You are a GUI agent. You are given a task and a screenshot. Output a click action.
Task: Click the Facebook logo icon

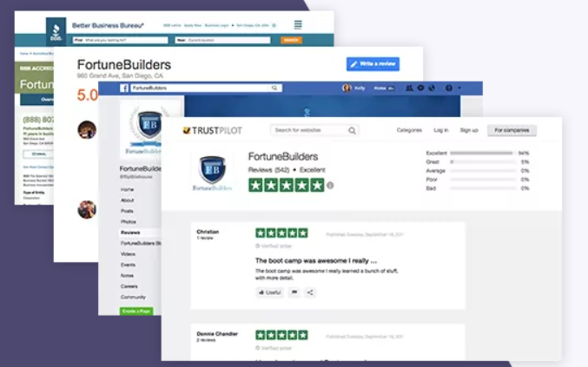click(x=124, y=88)
